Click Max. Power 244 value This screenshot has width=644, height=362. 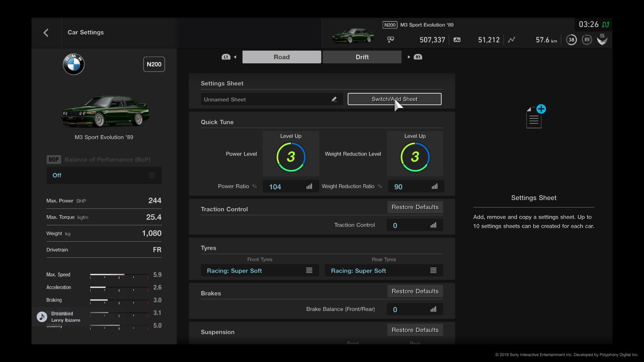155,200
